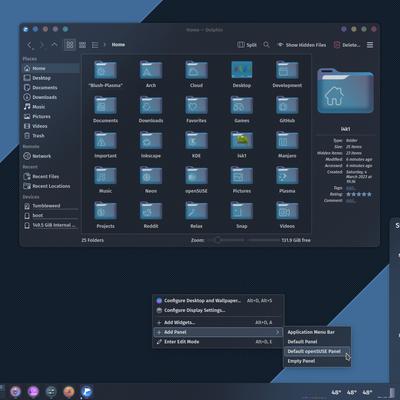Select Home in the Places panel
This screenshot has height=400, width=400.
point(51,68)
